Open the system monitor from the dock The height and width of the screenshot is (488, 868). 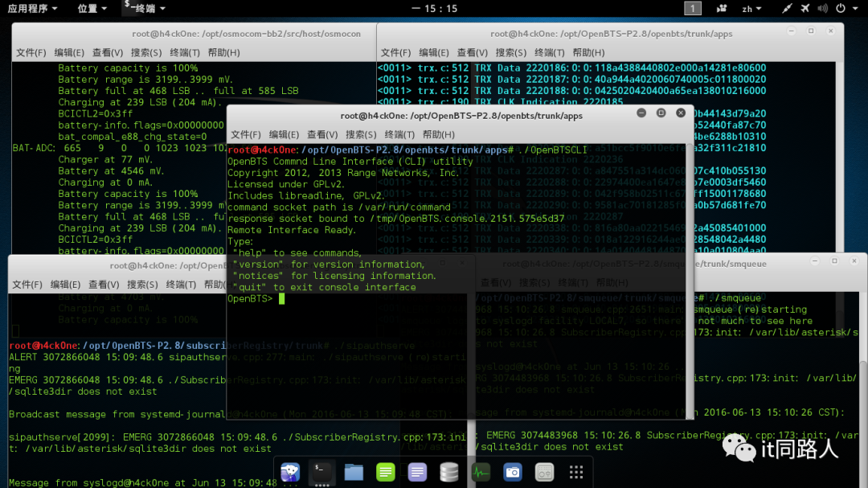click(x=481, y=473)
